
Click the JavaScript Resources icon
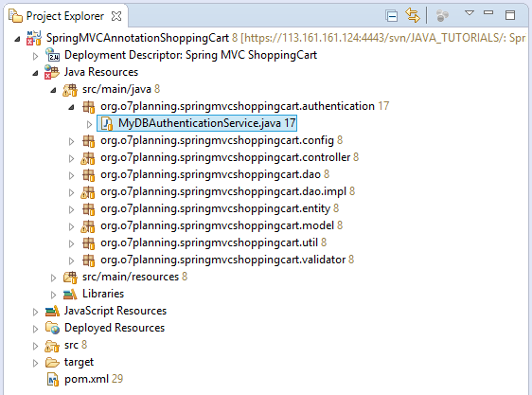[x=52, y=311]
